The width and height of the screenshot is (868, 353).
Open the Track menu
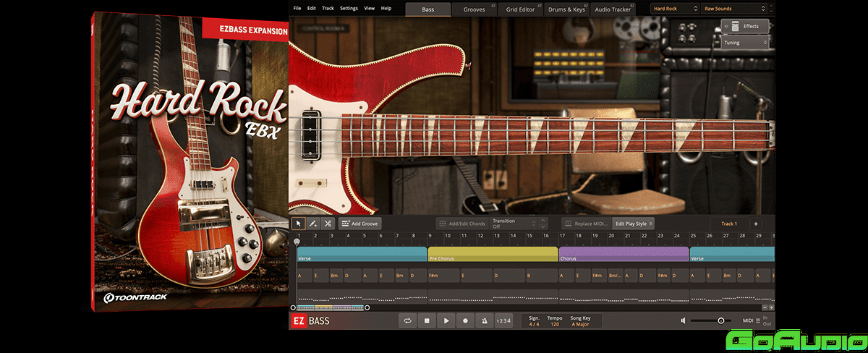(328, 8)
